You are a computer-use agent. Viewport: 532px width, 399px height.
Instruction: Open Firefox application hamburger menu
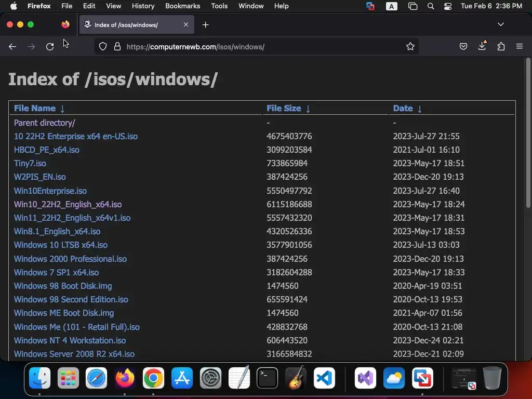pyautogui.click(x=519, y=46)
